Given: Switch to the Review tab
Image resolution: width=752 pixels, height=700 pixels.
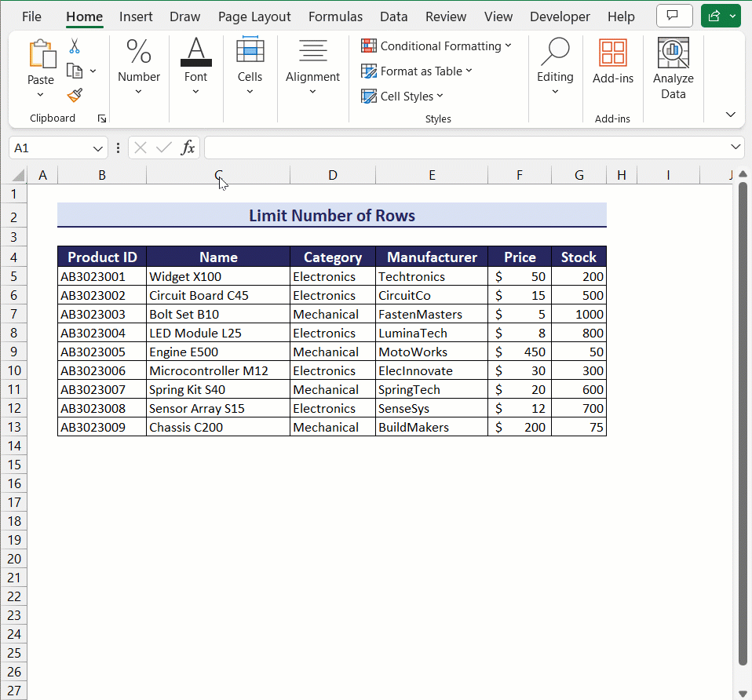Looking at the screenshot, I should pos(446,16).
